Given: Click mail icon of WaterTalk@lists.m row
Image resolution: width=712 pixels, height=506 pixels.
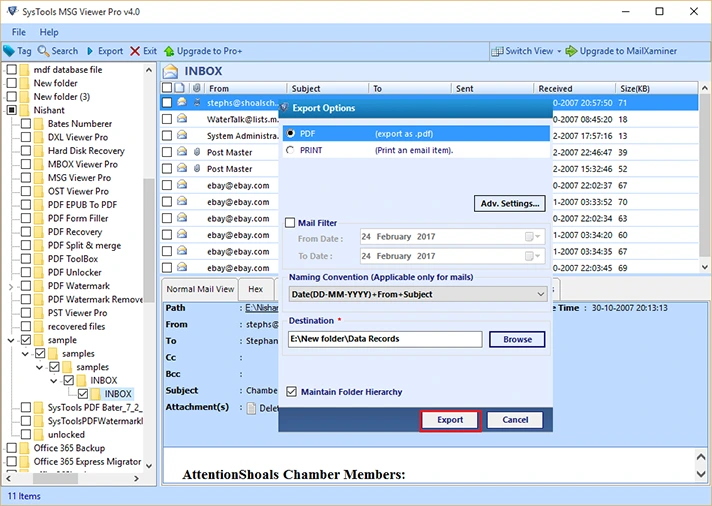Looking at the screenshot, I should pos(182,119).
